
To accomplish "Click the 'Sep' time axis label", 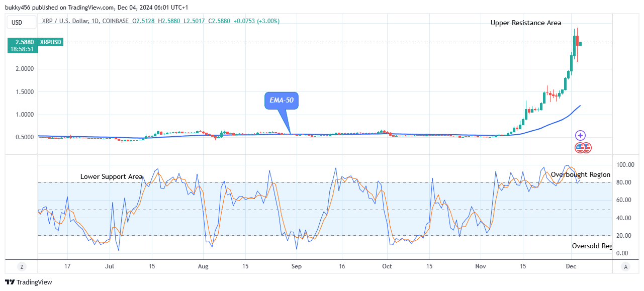I will tap(297, 266).
